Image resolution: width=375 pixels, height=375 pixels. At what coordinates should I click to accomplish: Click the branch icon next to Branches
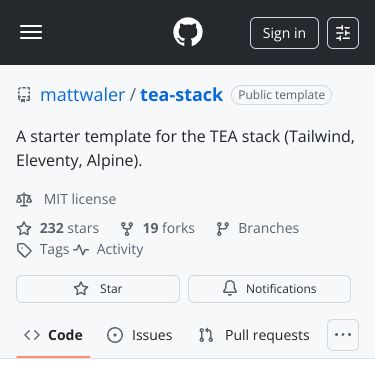point(222,229)
